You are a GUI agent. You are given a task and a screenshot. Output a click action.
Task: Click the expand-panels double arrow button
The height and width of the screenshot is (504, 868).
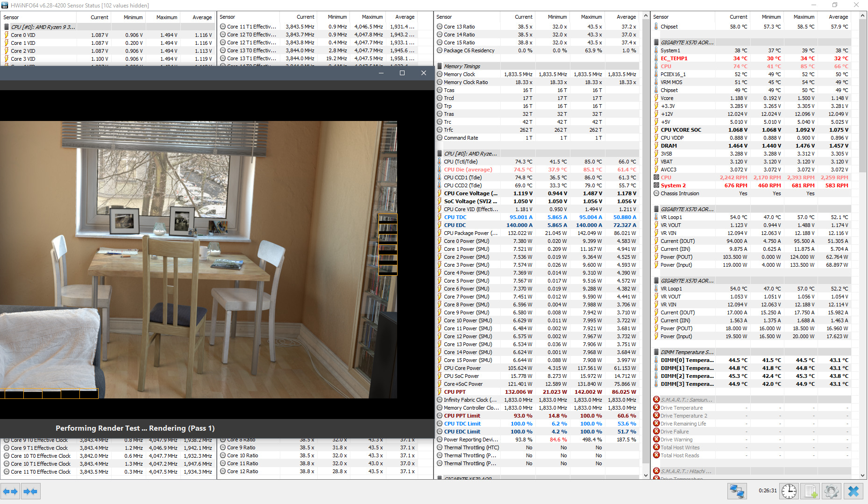[10, 491]
